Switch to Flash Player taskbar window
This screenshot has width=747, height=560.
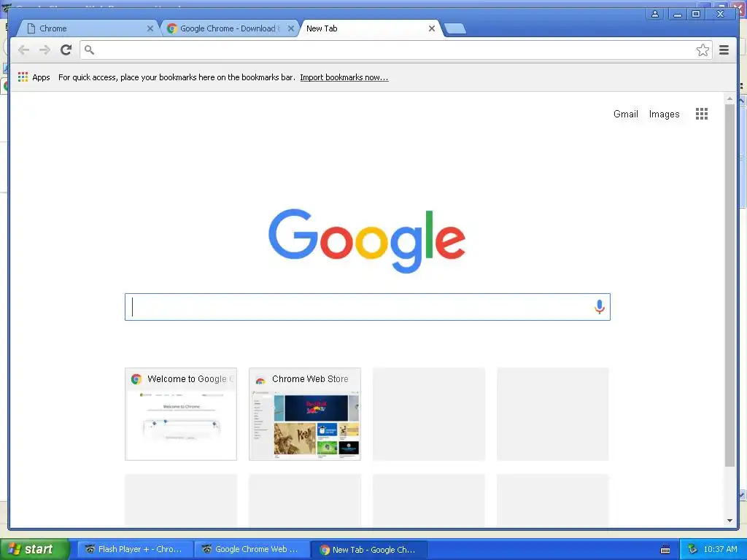(134, 549)
